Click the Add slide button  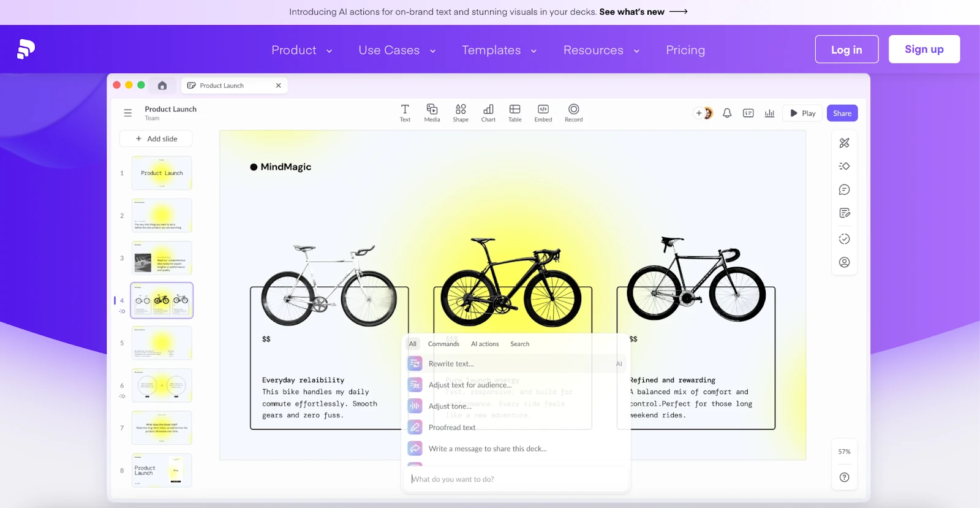(156, 138)
